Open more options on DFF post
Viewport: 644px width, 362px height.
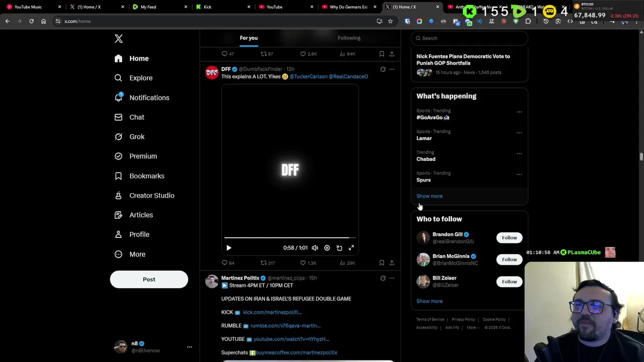click(392, 69)
